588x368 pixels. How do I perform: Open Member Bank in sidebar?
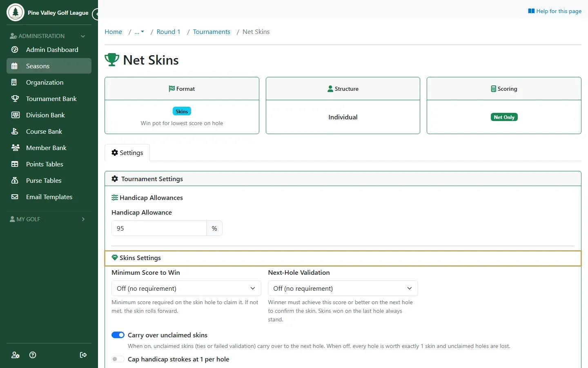[49, 148]
